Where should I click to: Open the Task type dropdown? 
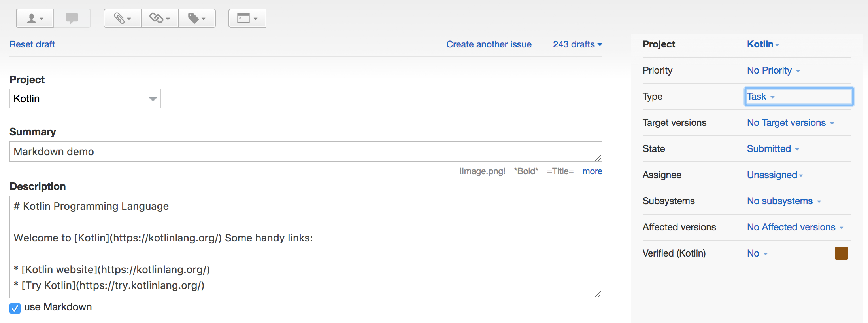(x=760, y=97)
